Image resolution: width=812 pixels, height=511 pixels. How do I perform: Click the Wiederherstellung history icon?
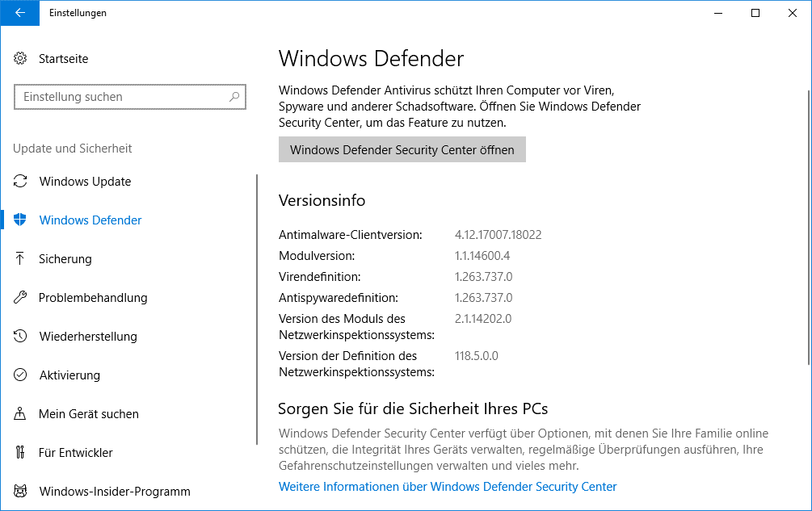click(20, 336)
